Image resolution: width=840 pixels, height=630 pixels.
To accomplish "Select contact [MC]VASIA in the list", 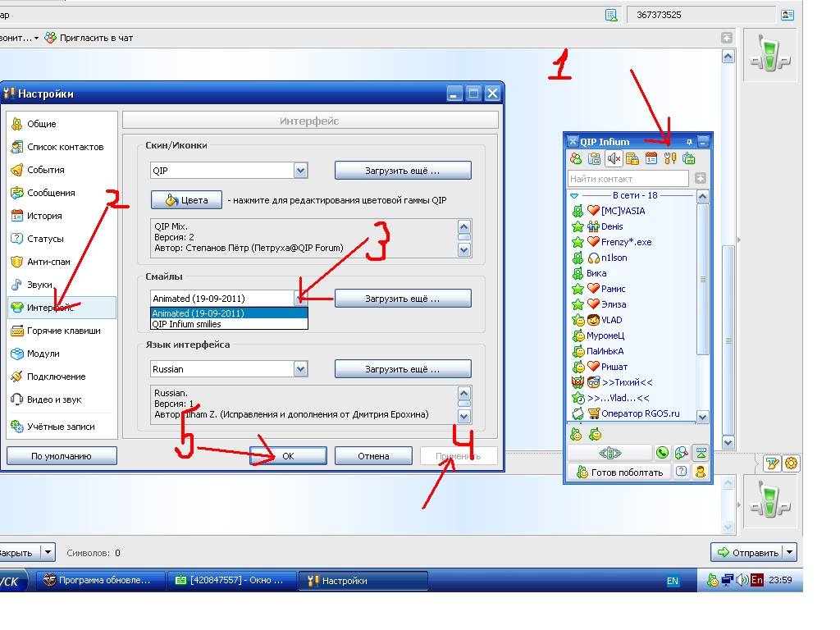I will coord(623,211).
